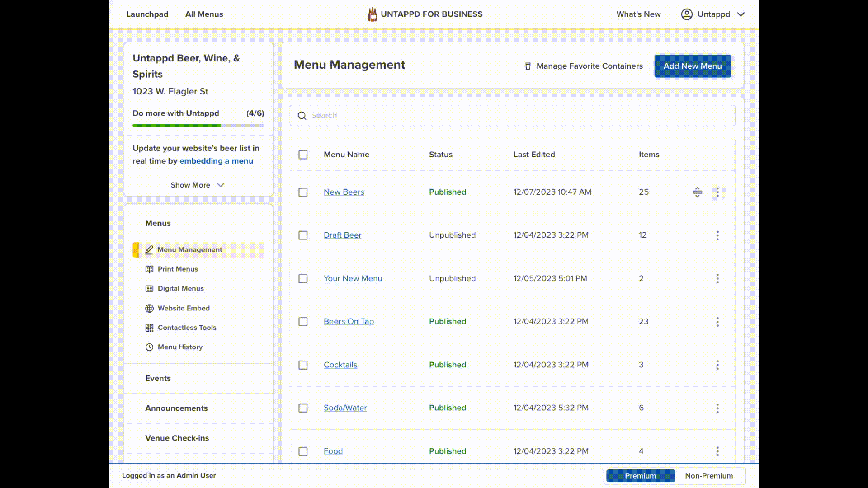
Task: Click the reorder handle beside New Beers
Action: (x=698, y=192)
